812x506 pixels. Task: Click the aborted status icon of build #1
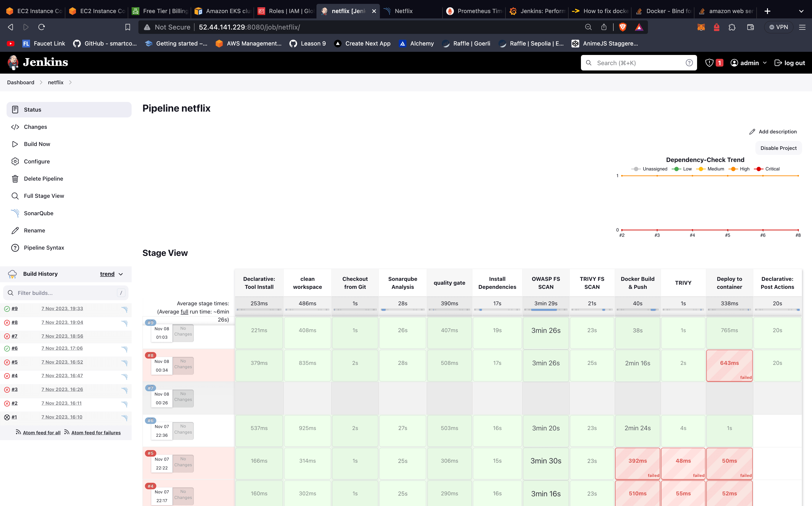coord(7,417)
